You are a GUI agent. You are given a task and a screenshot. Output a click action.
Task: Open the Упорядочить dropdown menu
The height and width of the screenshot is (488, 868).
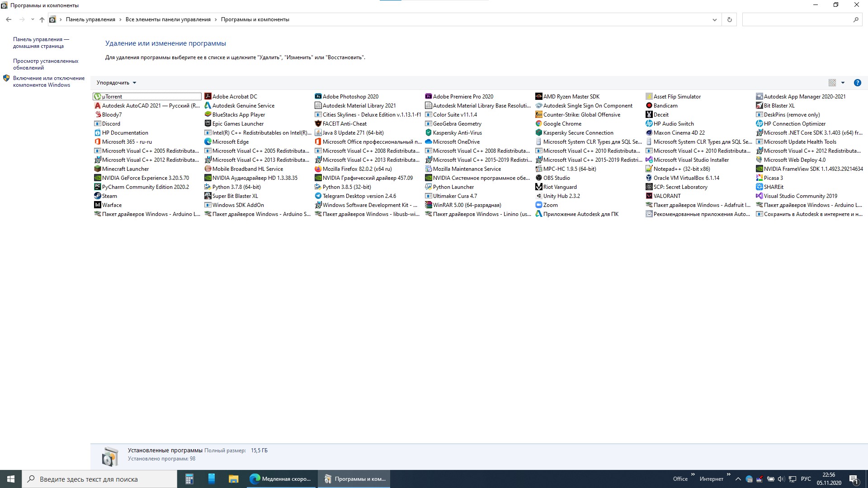point(116,83)
